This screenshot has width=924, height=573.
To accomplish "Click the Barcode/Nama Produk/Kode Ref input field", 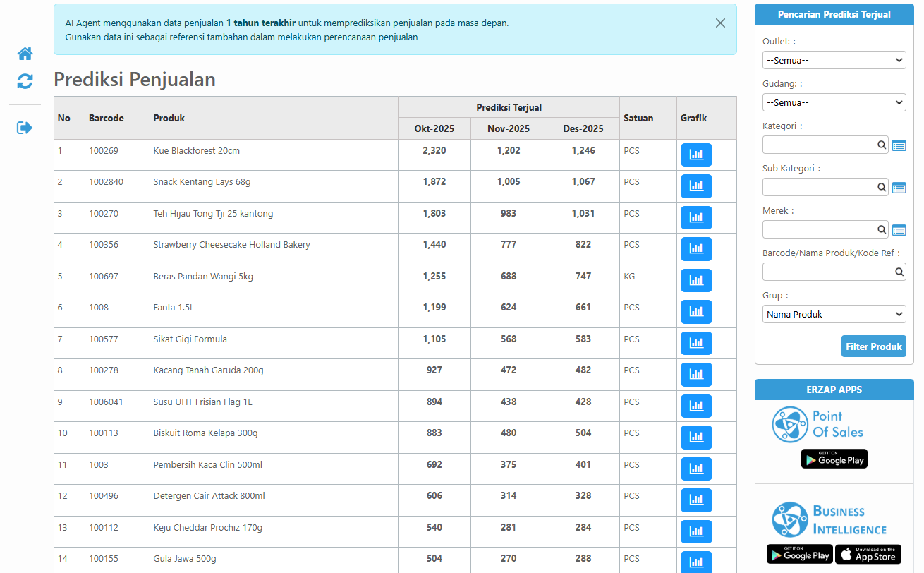I will (827, 272).
